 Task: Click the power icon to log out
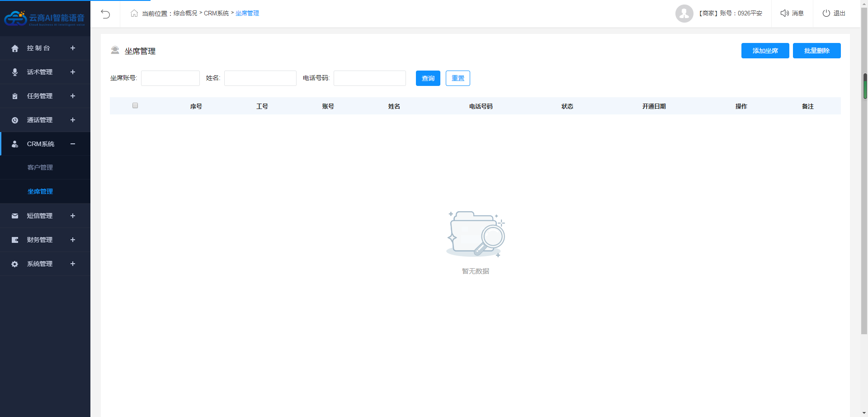(826, 13)
